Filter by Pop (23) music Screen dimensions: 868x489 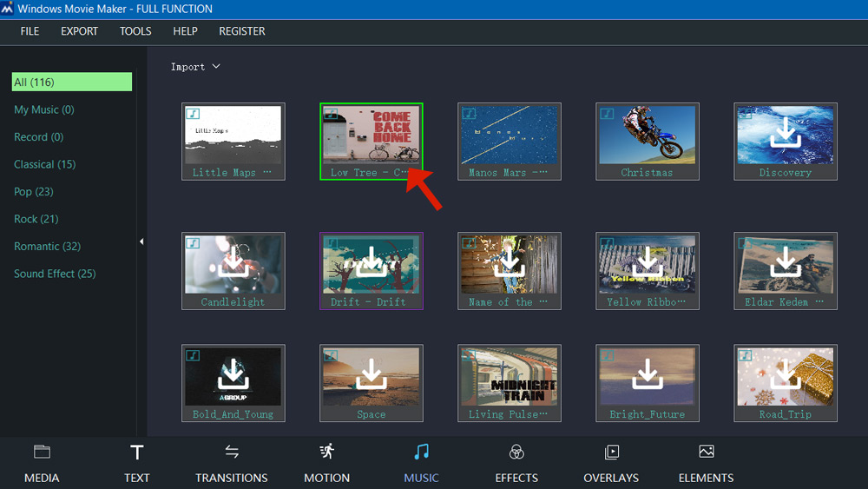[x=34, y=192]
